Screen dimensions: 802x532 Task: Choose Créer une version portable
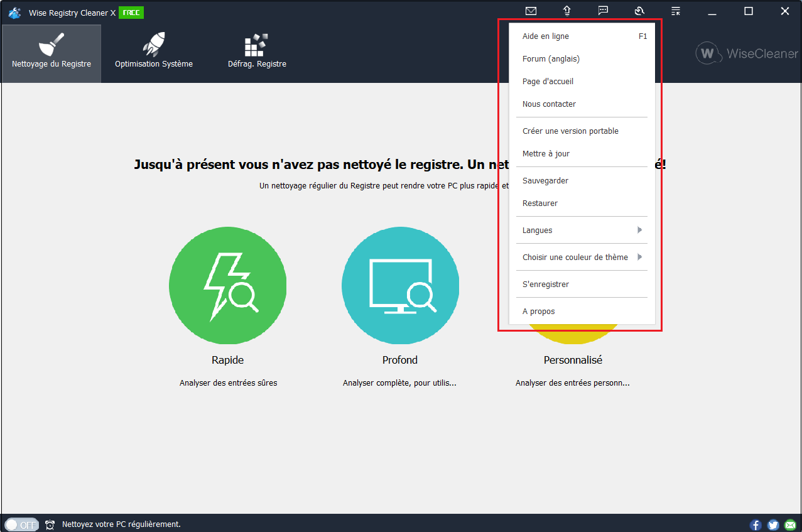tap(582, 131)
